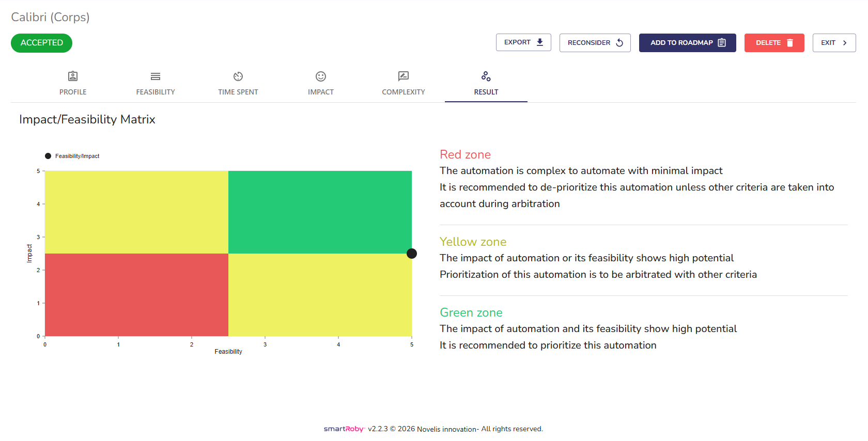This screenshot has width=868, height=441.
Task: Click the Reconsider circular arrow icon
Action: tap(619, 43)
